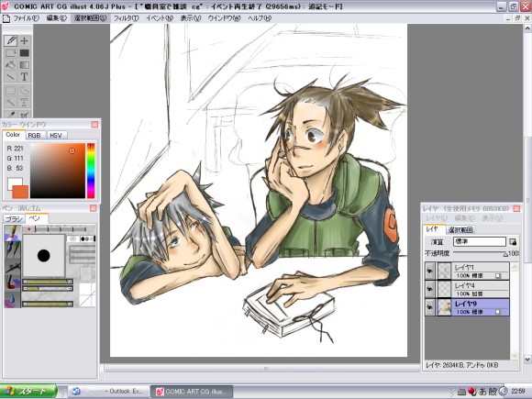The image size is (532, 399).
Task: Open the 表示(V) menu in main menubar
Action: (x=191, y=18)
